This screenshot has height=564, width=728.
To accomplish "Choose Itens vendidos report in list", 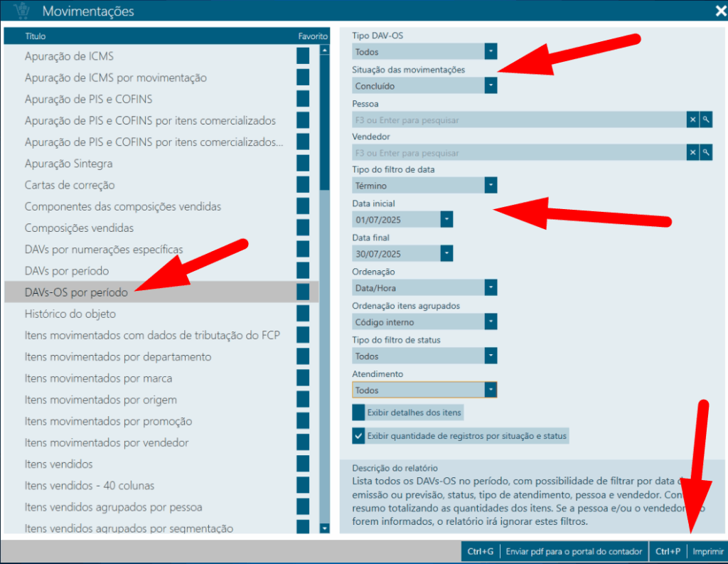I will (x=58, y=464).
